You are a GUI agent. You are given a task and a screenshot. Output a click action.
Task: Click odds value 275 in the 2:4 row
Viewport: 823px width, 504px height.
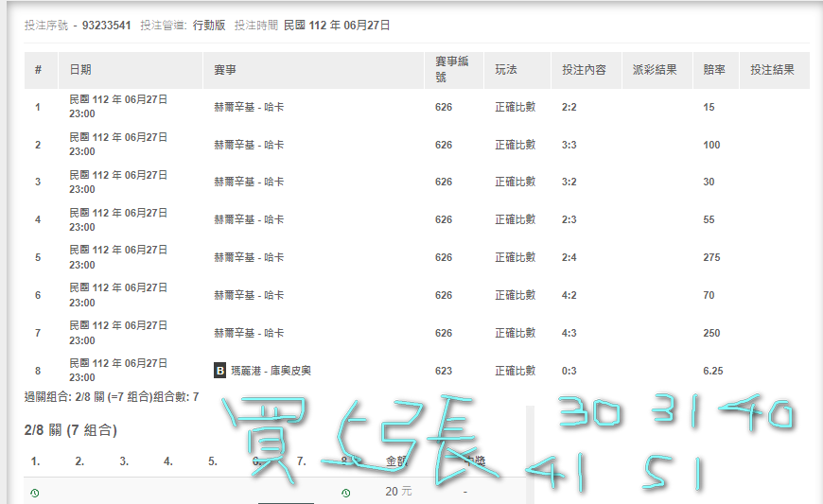click(711, 257)
